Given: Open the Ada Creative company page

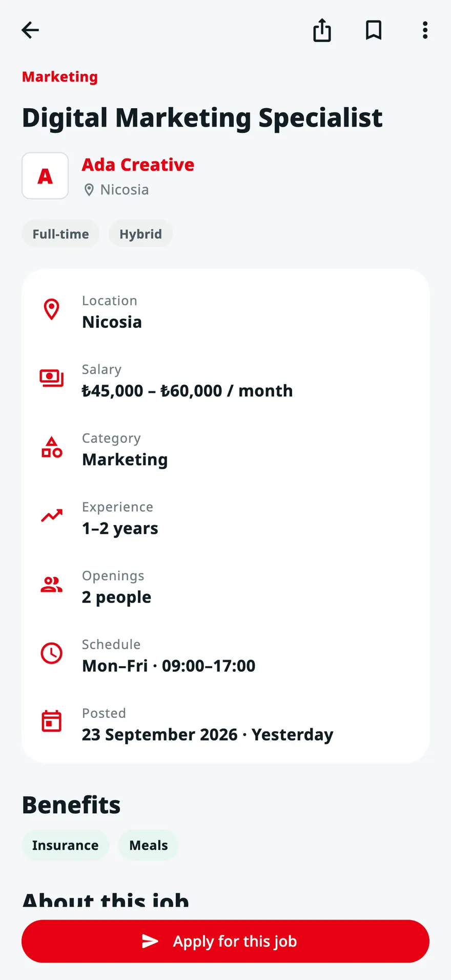Looking at the screenshot, I should 138,165.
